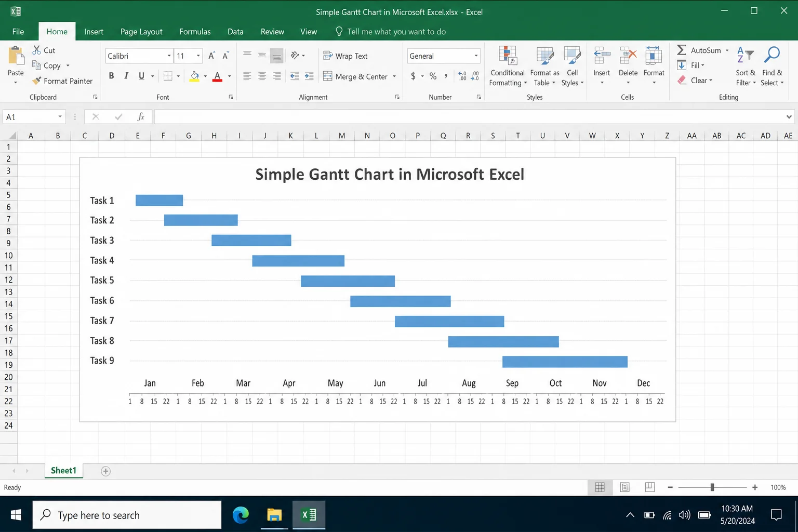The width and height of the screenshot is (798, 532).
Task: Open the font size 11 dropdown
Action: (x=198, y=56)
